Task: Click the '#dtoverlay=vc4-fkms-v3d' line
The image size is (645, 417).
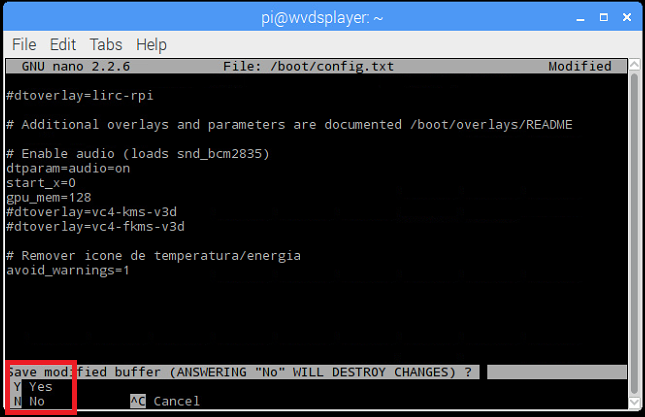Action: [x=95, y=227]
